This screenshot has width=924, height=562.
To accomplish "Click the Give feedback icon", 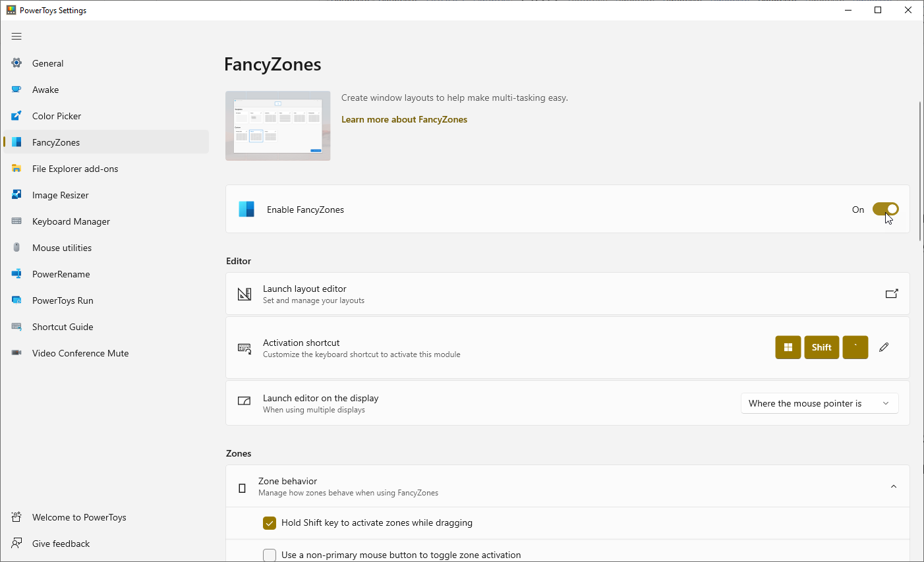I will (16, 544).
